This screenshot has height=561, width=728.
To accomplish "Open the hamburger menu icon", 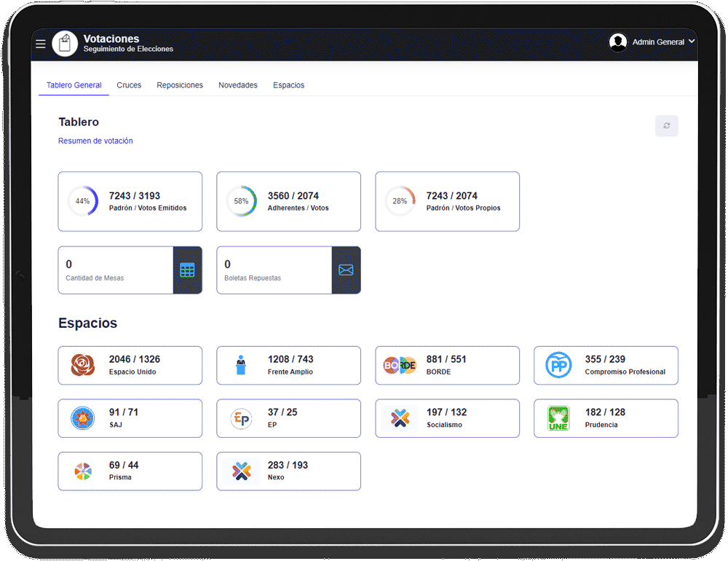I will pyautogui.click(x=41, y=44).
